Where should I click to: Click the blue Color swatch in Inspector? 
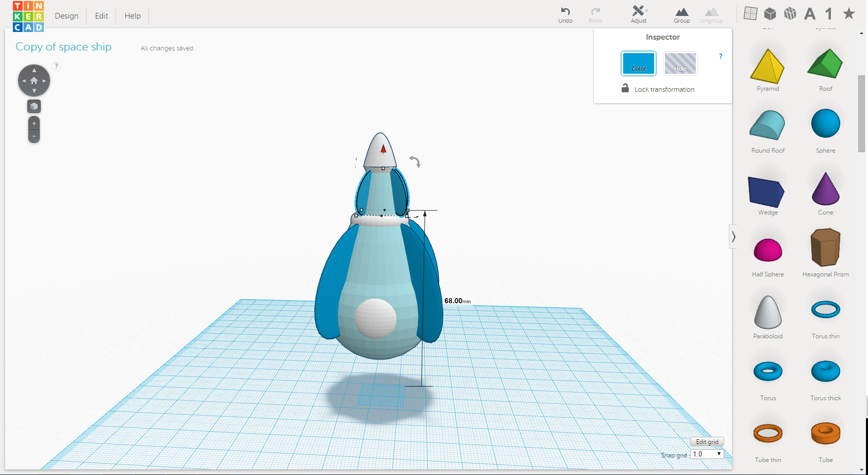639,63
